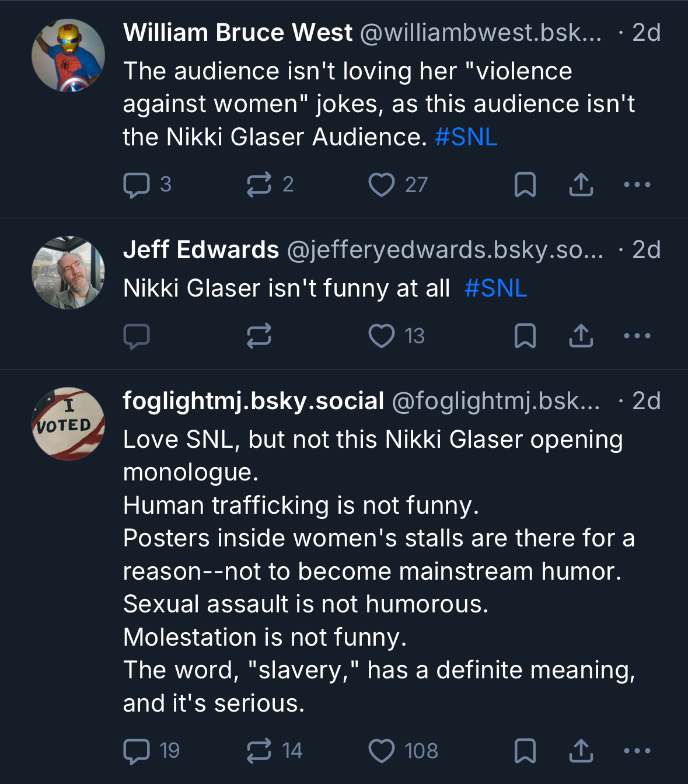Viewport: 688px width, 784px height.
Task: Repost foglightmj's post
Action: coord(259,751)
